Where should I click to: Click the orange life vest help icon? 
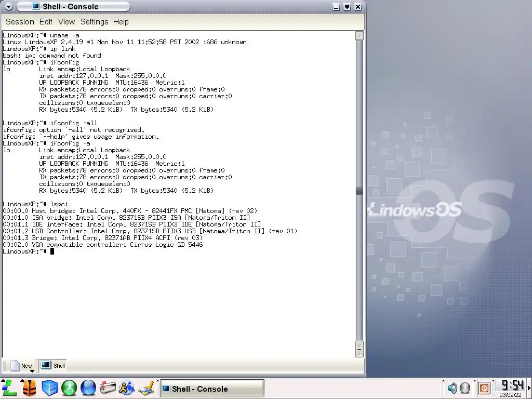coord(29,388)
